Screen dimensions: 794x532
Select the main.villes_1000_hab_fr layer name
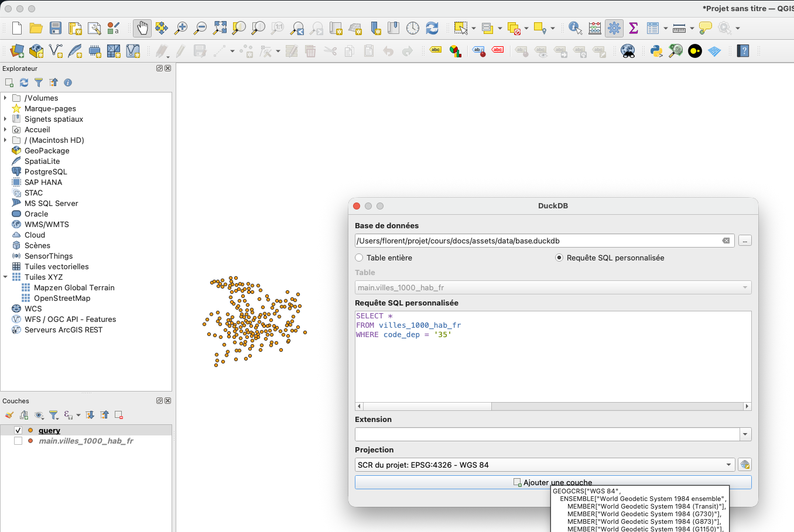point(86,441)
